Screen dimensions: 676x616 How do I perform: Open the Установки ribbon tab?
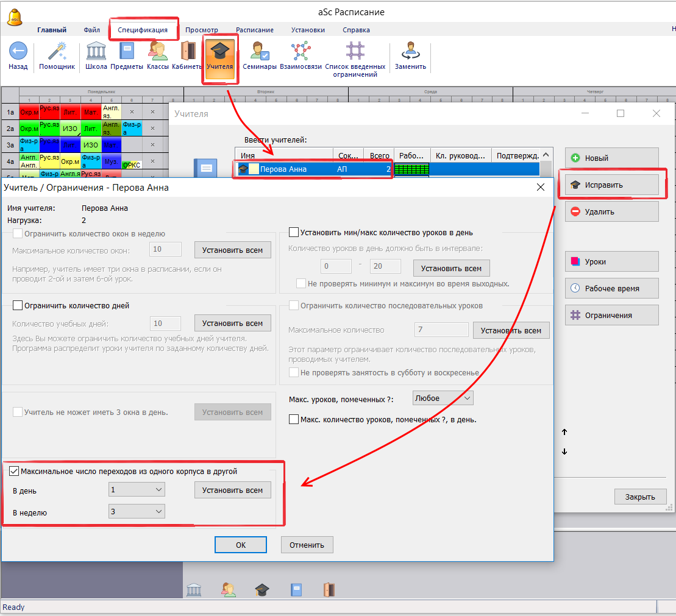(308, 30)
